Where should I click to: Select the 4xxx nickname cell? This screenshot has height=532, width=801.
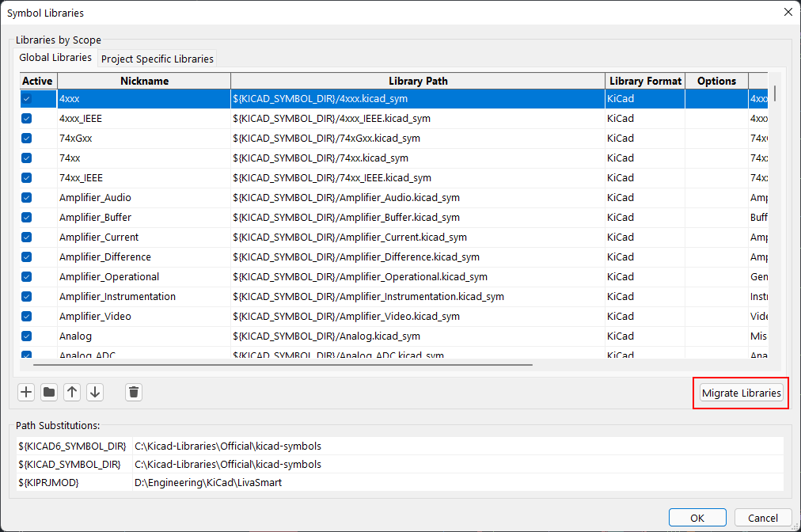144,99
